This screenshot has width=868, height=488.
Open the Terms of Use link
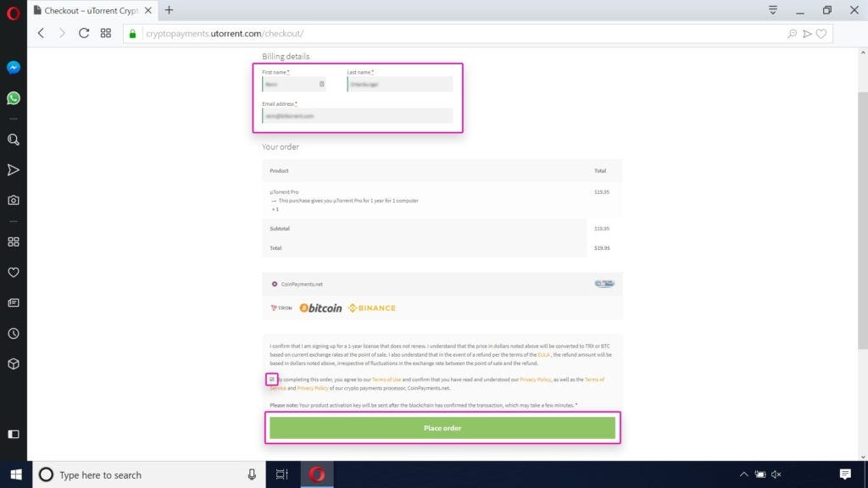click(387, 380)
